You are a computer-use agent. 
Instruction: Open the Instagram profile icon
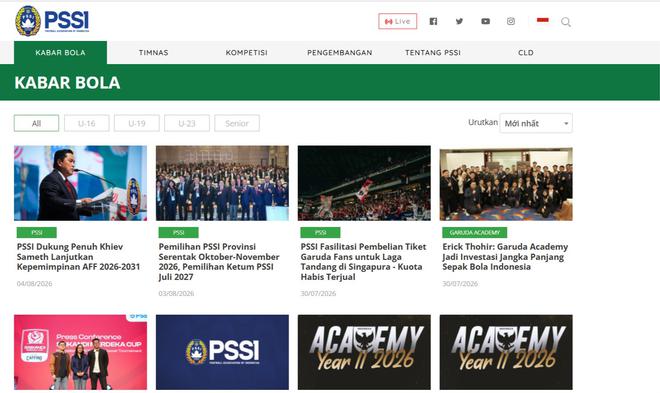tap(511, 21)
